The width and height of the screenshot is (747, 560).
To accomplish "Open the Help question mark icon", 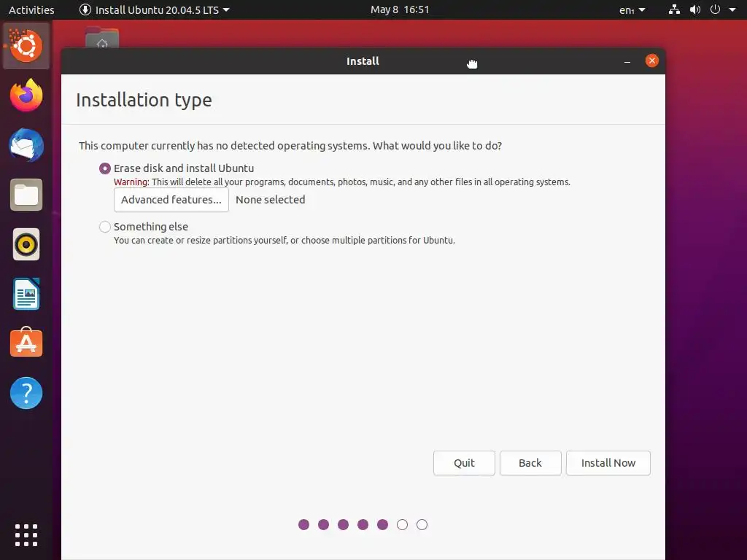I will (26, 393).
